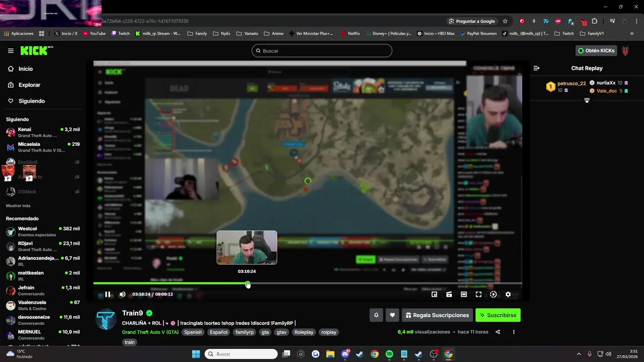Toggle theater mode in the player
The width and height of the screenshot is (644, 362).
tap(464, 295)
